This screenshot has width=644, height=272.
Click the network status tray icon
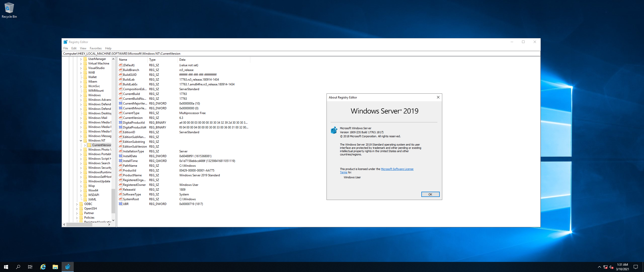(606, 267)
